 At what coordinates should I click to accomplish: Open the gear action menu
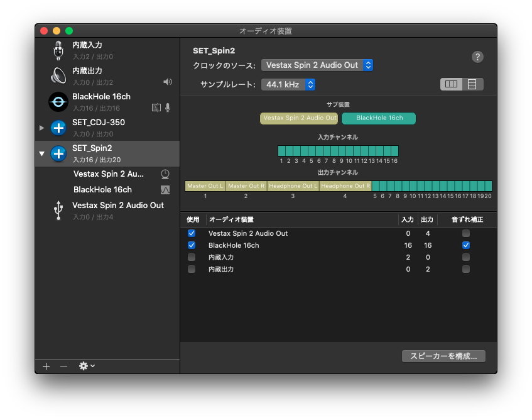coord(87,366)
